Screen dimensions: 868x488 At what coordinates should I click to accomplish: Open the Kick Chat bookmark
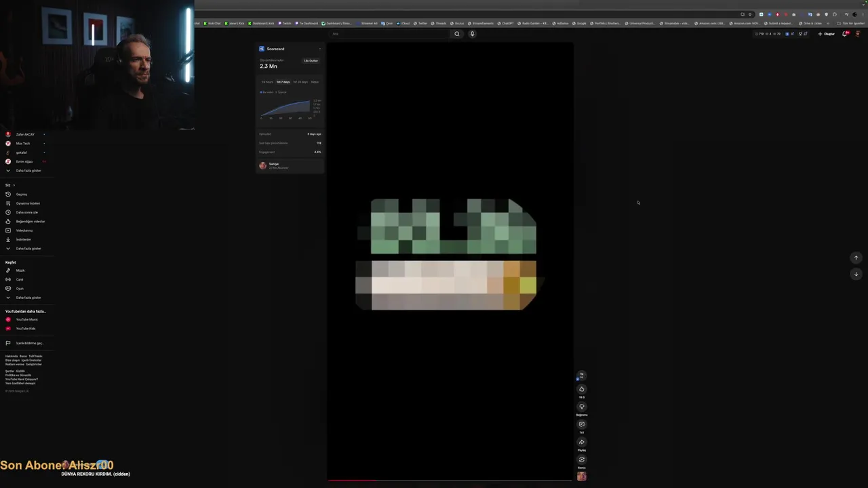212,23
